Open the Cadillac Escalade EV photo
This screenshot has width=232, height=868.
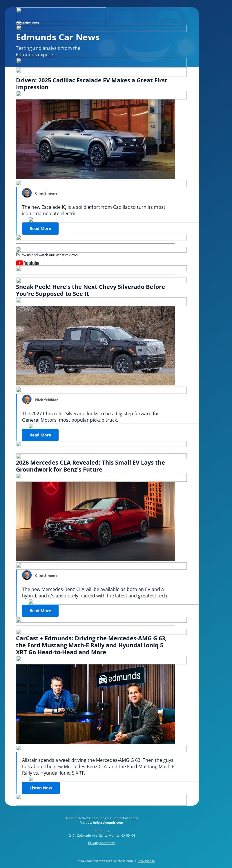[95, 139]
